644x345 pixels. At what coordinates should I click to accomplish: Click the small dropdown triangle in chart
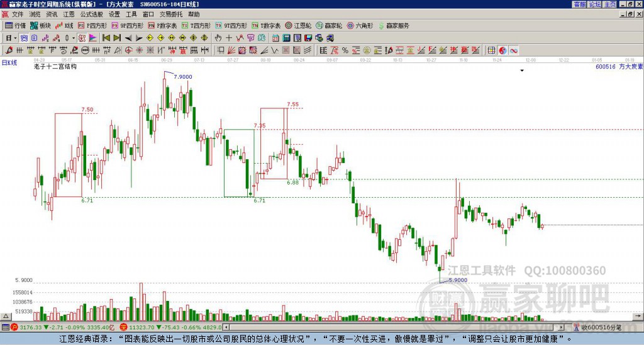click(x=522, y=71)
